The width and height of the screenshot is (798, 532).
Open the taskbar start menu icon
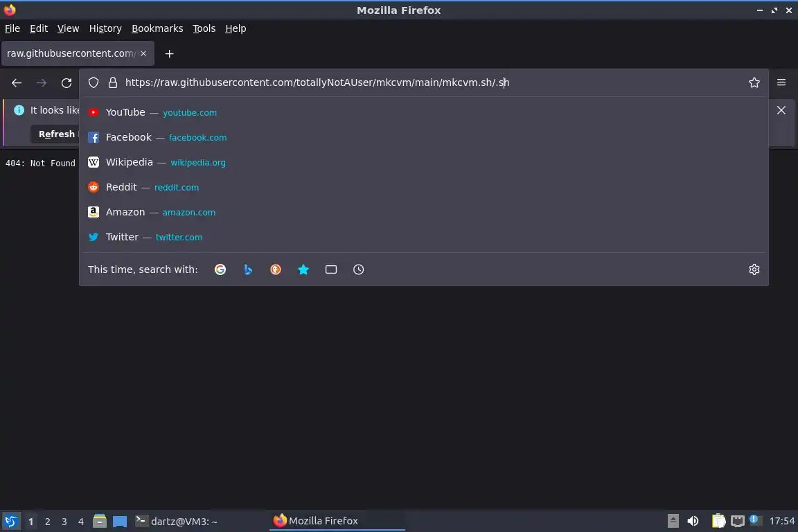pyautogui.click(x=10, y=521)
